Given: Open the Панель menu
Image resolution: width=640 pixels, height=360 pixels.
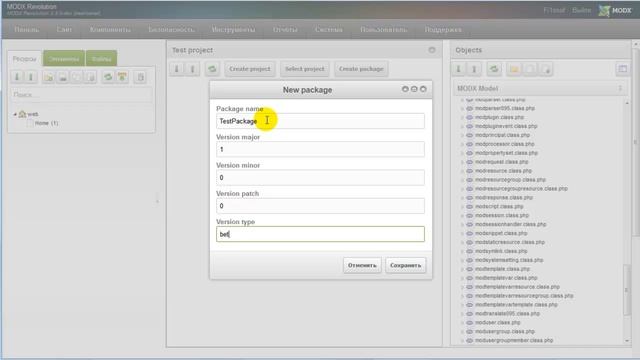Looking at the screenshot, I should [27, 29].
